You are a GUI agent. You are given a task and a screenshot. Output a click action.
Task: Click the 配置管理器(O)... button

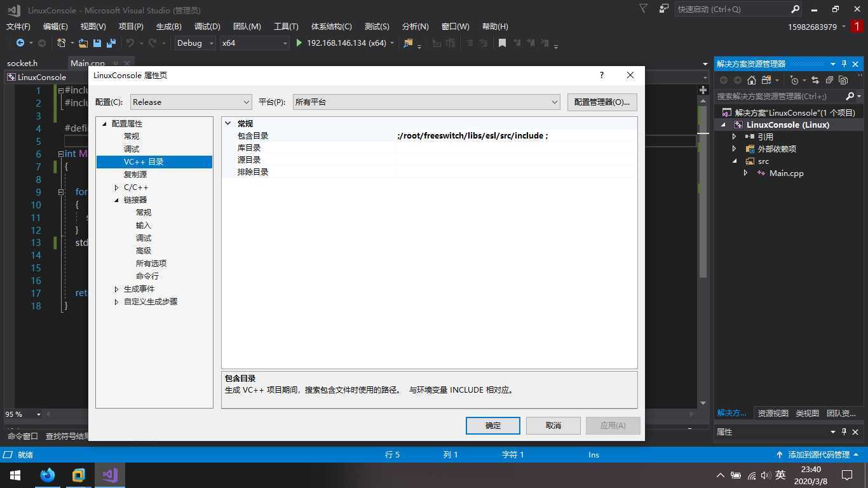click(602, 102)
